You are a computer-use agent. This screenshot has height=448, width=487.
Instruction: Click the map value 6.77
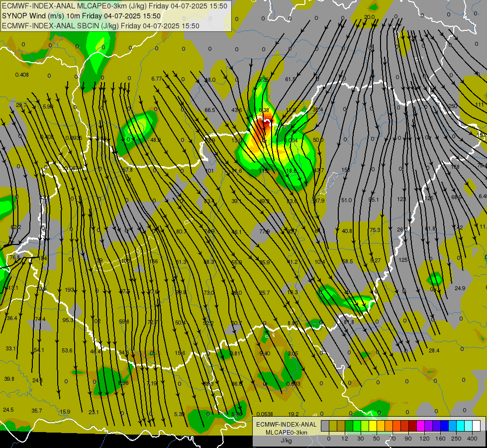[x=157, y=79]
